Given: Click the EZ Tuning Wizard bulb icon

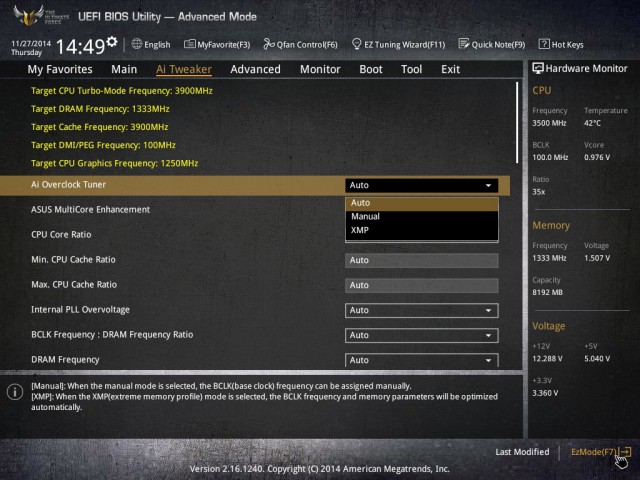Looking at the screenshot, I should tap(356, 44).
